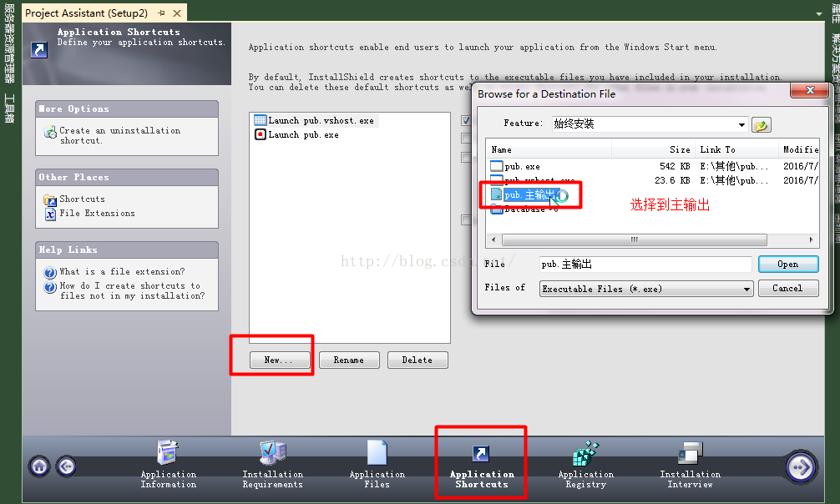Open the Files of type dropdown
840x504 pixels.
[x=746, y=290]
